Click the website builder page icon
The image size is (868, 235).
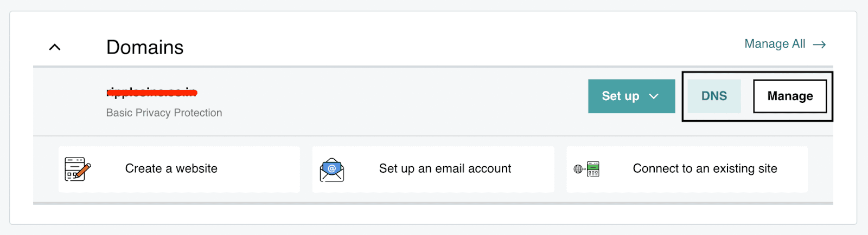(x=74, y=169)
